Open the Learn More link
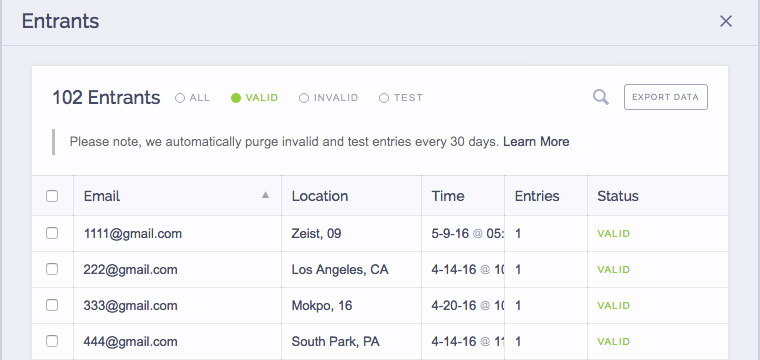Screen dimensions: 760x360 click(x=536, y=142)
